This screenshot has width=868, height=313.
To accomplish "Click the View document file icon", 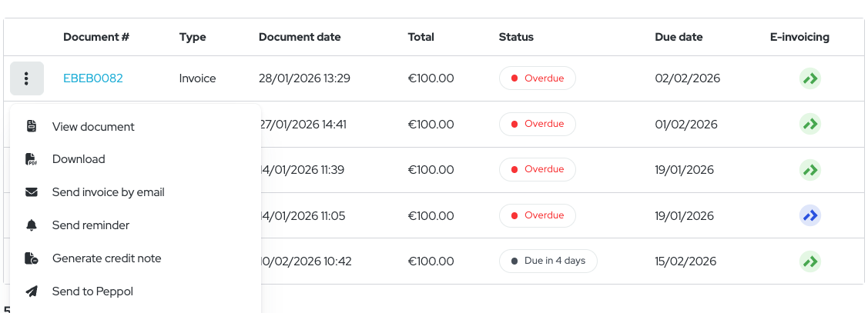I will (32, 127).
